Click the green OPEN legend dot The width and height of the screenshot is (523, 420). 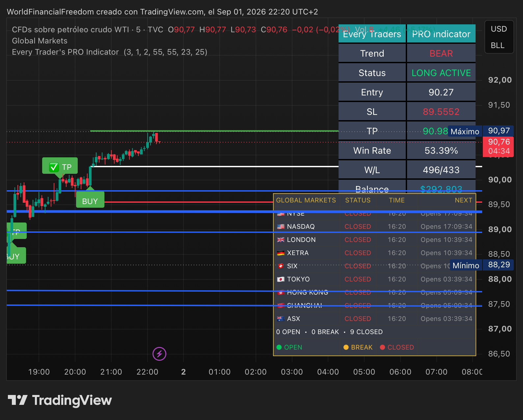click(279, 347)
